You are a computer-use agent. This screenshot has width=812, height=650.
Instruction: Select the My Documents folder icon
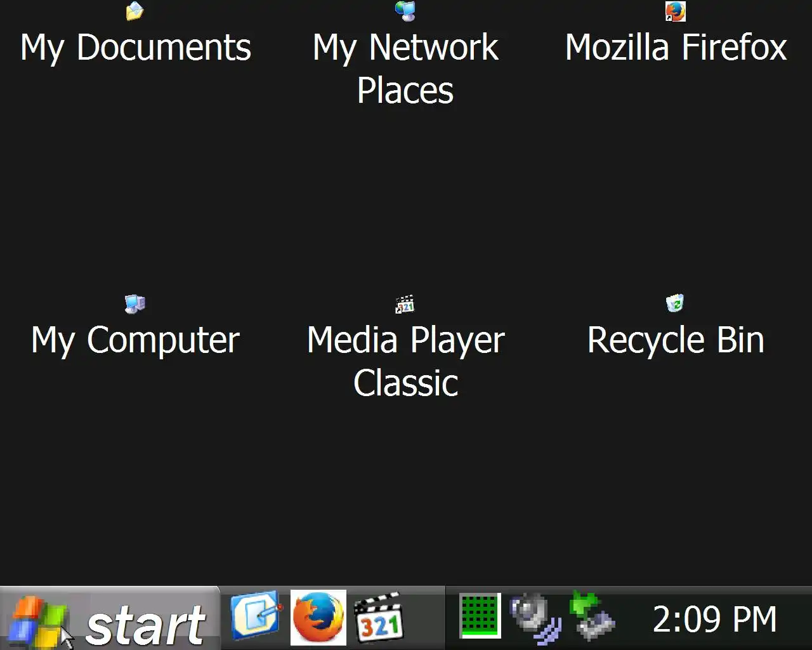coord(135,11)
